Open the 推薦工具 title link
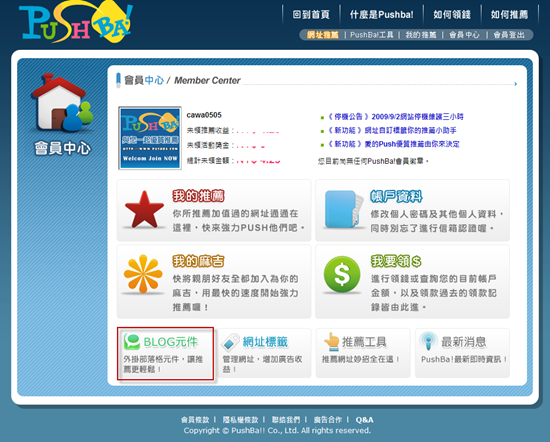This screenshot has width=550, height=442. [x=364, y=342]
